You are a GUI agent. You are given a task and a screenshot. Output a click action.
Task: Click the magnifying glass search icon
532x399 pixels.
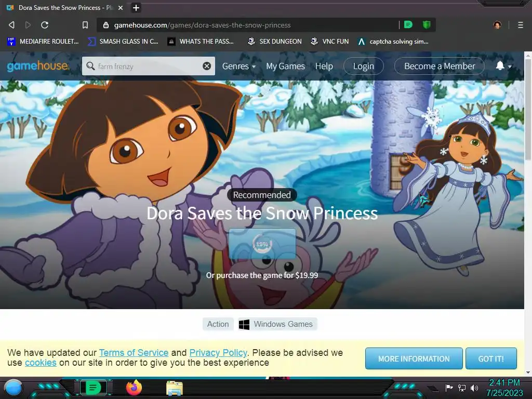click(x=90, y=66)
